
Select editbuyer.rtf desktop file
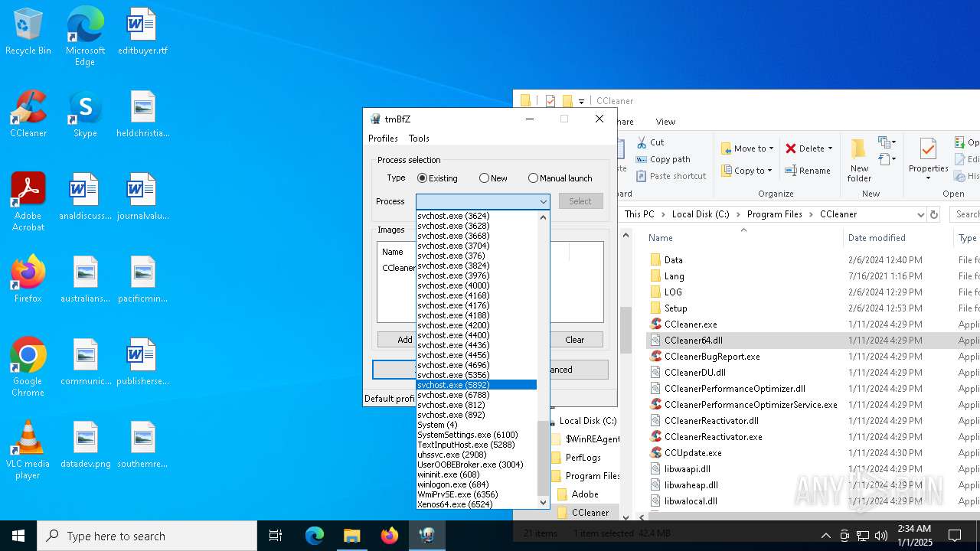[142, 32]
